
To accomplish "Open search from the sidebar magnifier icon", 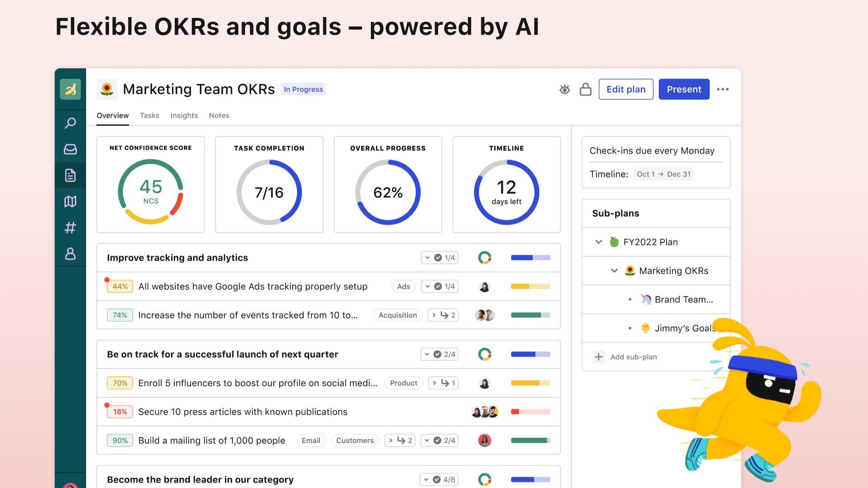I will 70,123.
